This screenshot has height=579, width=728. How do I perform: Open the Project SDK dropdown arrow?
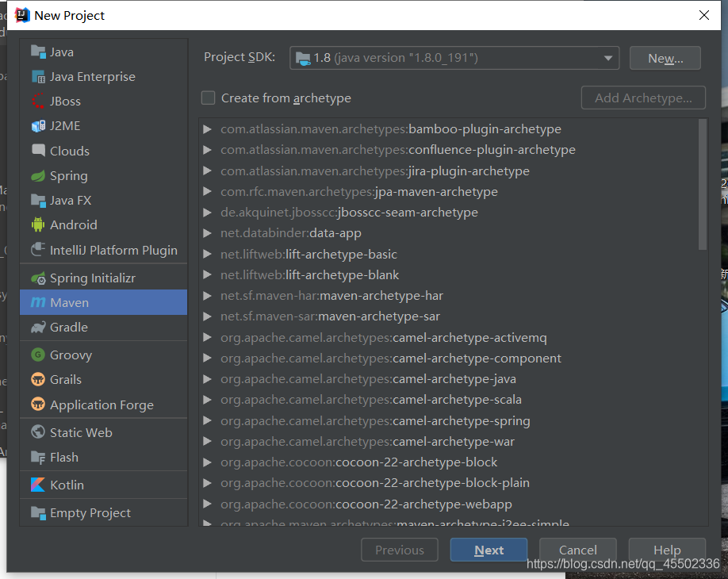[x=607, y=59]
